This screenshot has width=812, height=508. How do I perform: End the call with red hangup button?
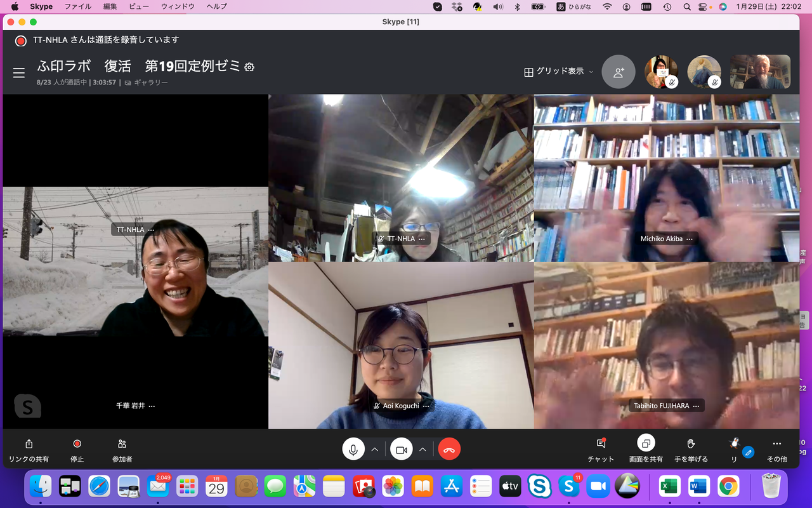[449, 450]
